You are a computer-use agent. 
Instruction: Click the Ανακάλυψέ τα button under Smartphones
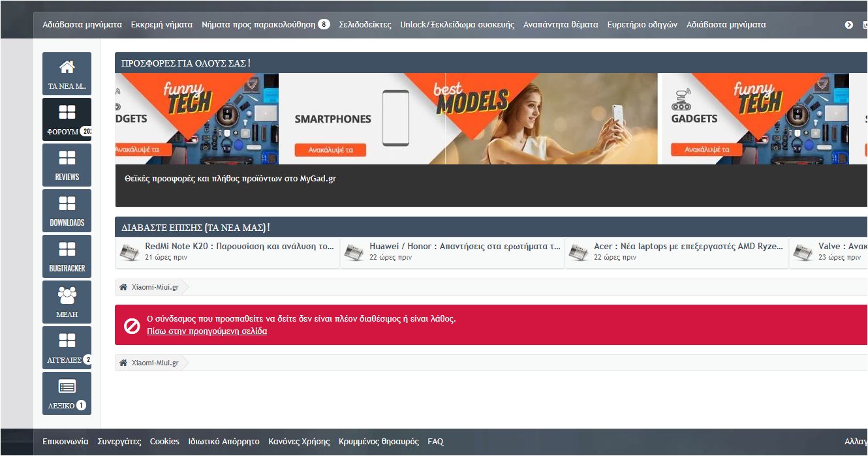click(x=330, y=150)
